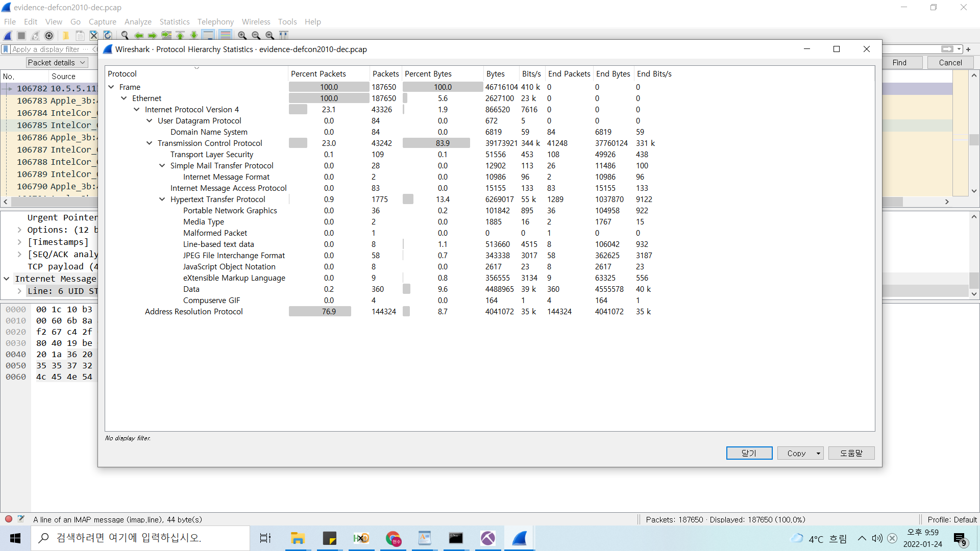Go to next packet green right arrow

click(153, 35)
